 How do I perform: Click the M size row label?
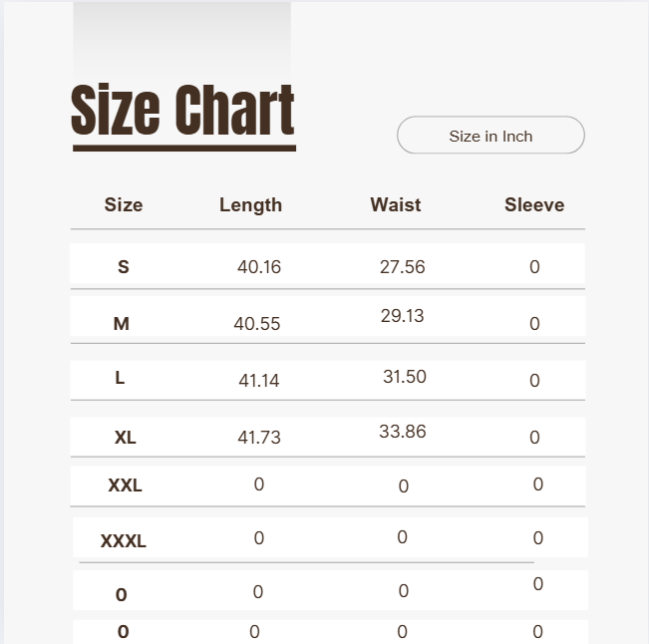click(x=122, y=324)
